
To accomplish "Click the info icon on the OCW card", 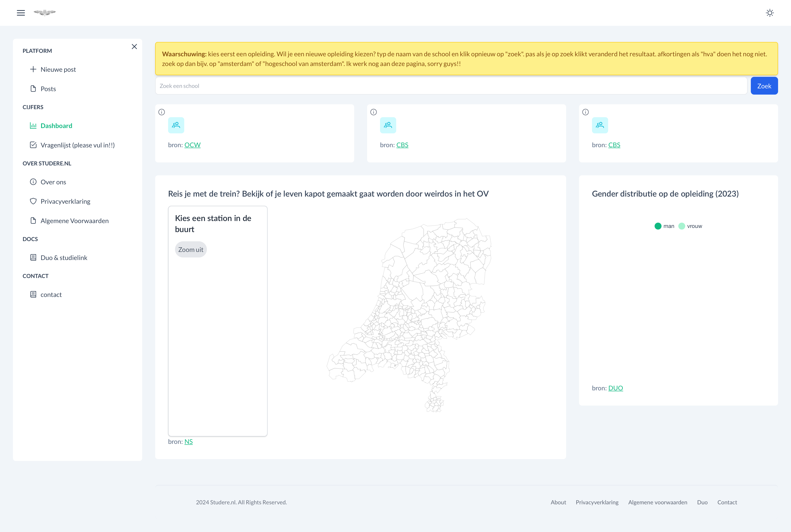I will [x=162, y=112].
